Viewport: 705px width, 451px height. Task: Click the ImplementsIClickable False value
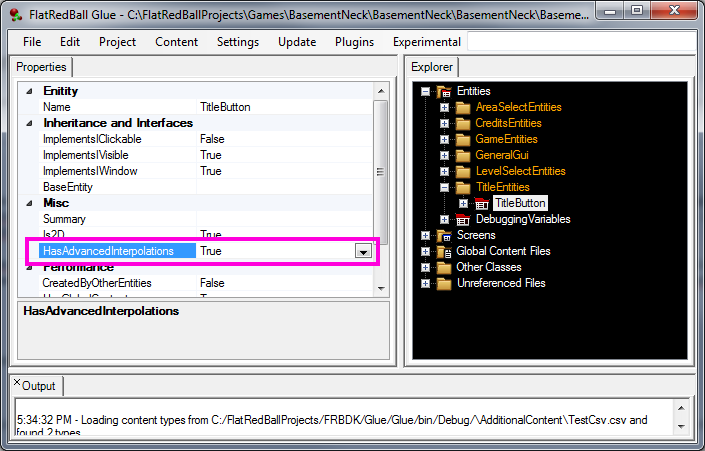pos(285,139)
